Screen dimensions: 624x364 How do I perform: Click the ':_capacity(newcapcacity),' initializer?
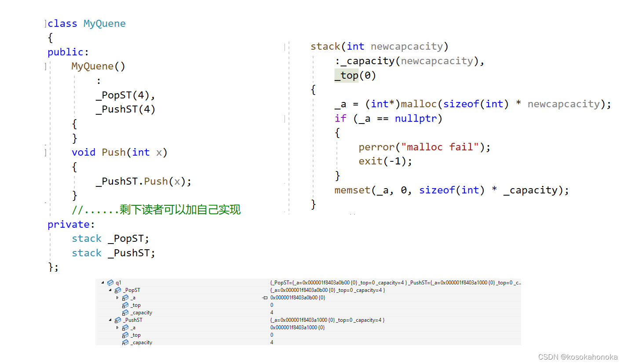click(409, 61)
